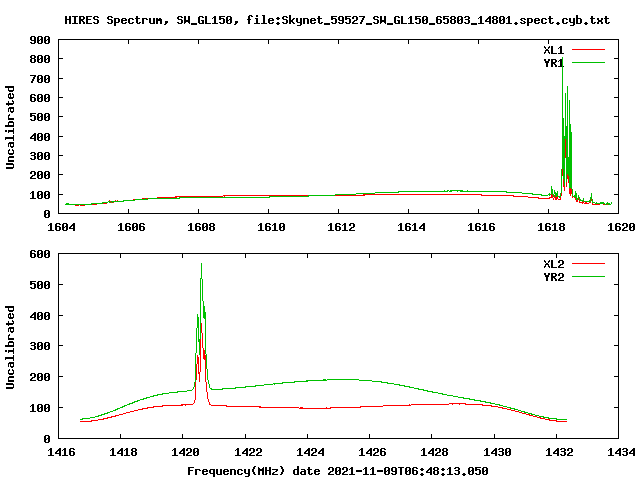This screenshot has width=640, height=480.
Task: Click the 1422 x-axis tick label
Action: pyautogui.click(x=248, y=452)
